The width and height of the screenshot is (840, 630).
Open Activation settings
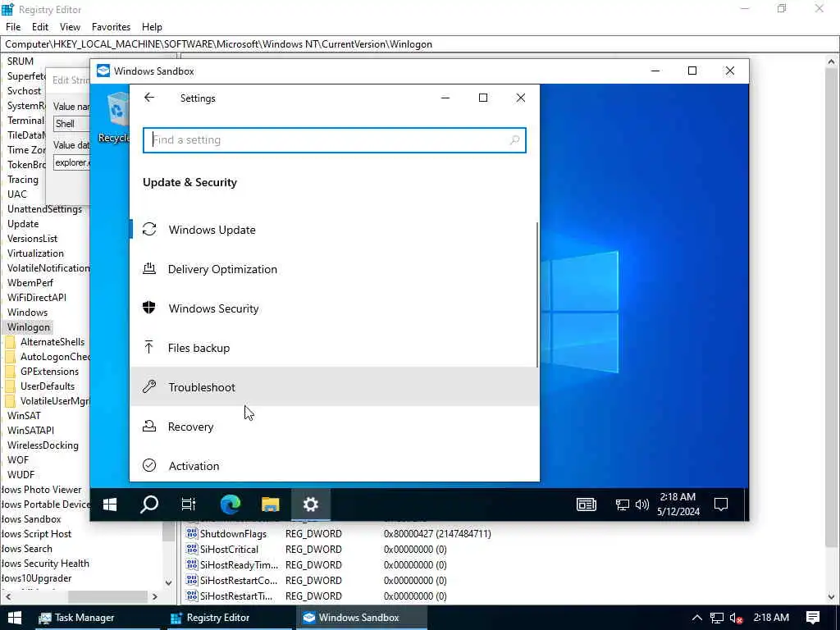point(335,466)
